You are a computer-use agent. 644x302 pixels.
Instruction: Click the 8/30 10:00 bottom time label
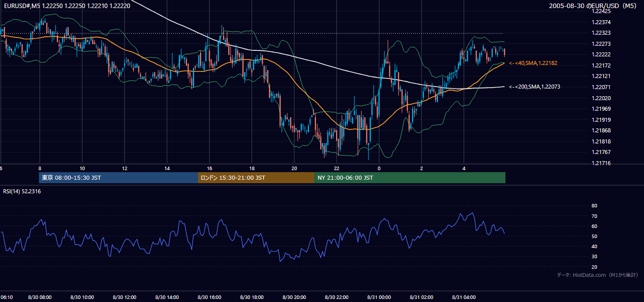pyautogui.click(x=82, y=297)
